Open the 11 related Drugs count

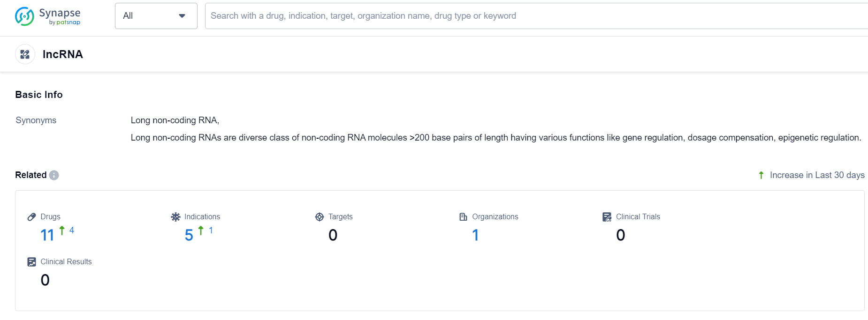(47, 235)
